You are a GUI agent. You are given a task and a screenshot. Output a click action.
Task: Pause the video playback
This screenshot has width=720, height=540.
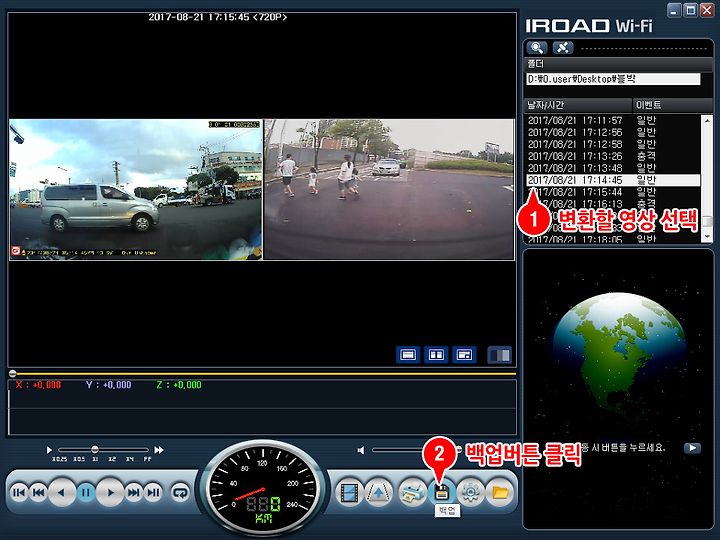click(86, 493)
